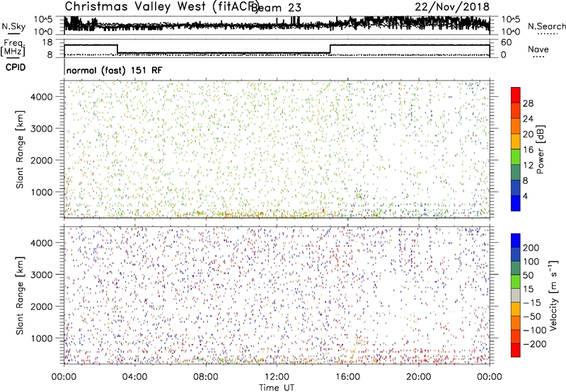Click the 00:00 label at the time axis end
Image resolution: width=566 pixels, height=392 pixels.
(489, 377)
